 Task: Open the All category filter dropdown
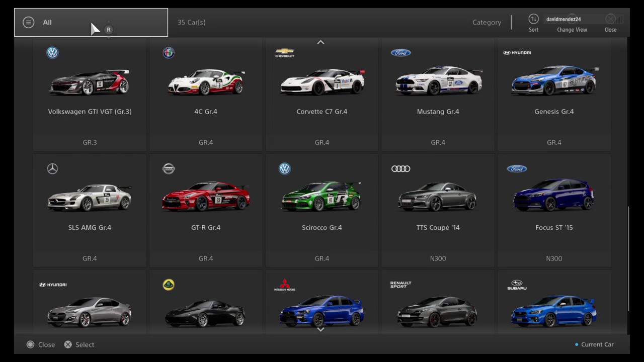coord(91,22)
